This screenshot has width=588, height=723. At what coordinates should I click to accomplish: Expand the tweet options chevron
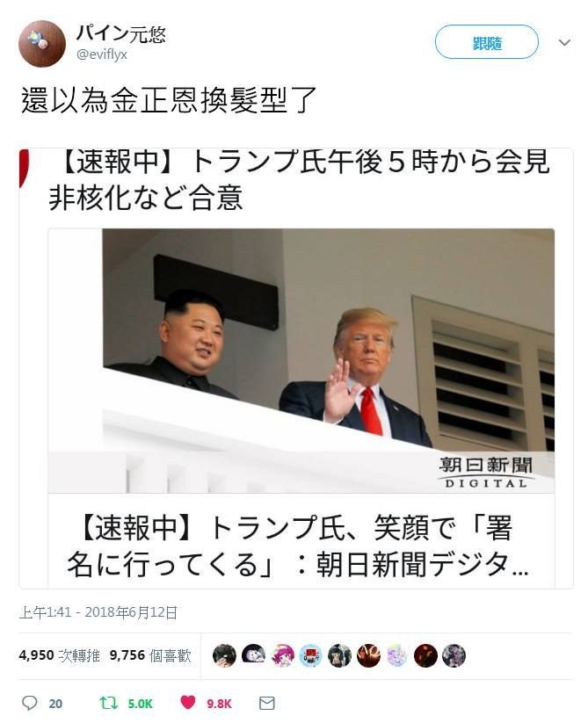coord(564,43)
